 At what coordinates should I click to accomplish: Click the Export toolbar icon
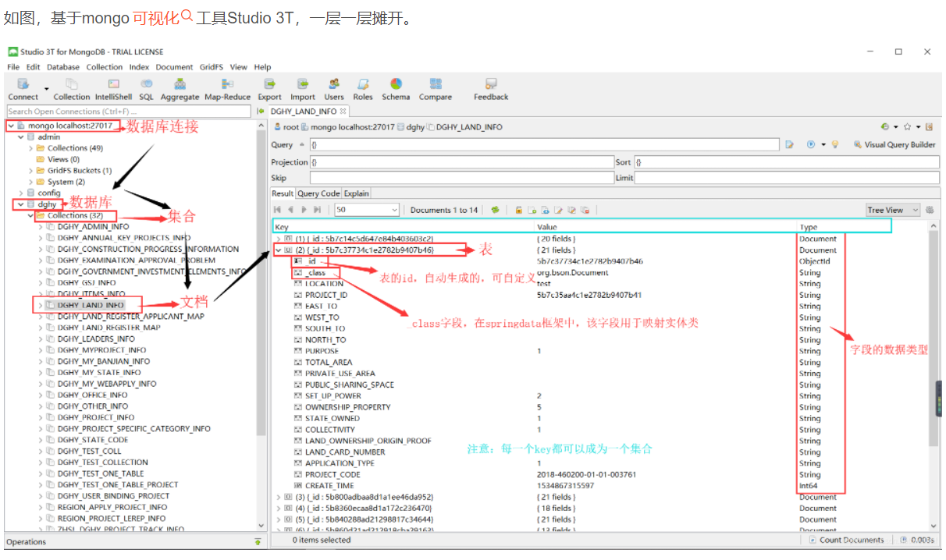[269, 89]
